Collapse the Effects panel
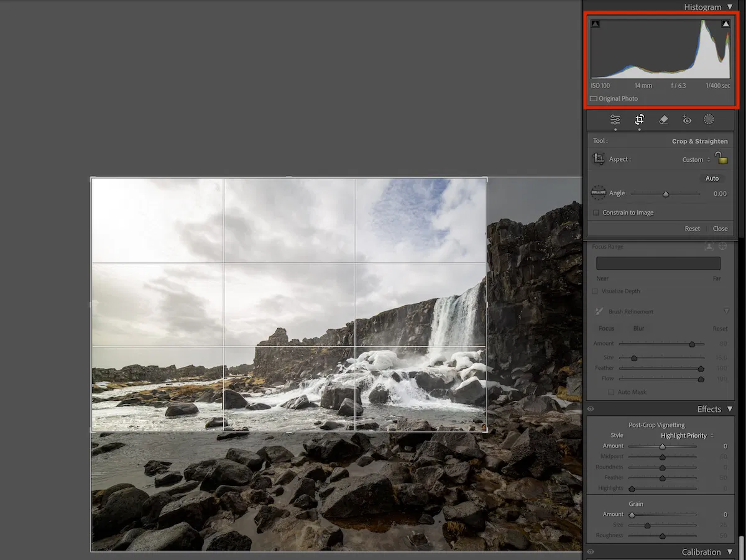The width and height of the screenshot is (746, 560). click(730, 409)
